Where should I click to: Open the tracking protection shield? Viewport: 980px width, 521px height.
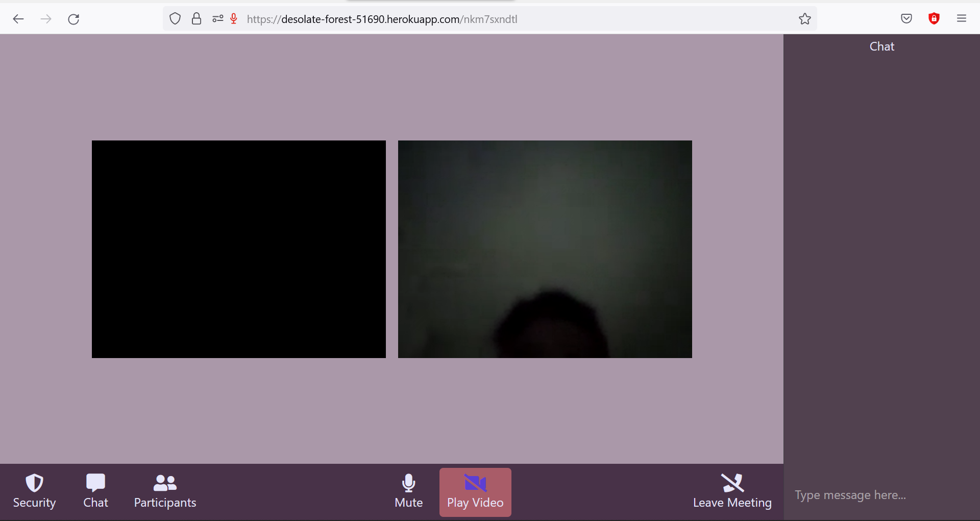click(x=175, y=19)
